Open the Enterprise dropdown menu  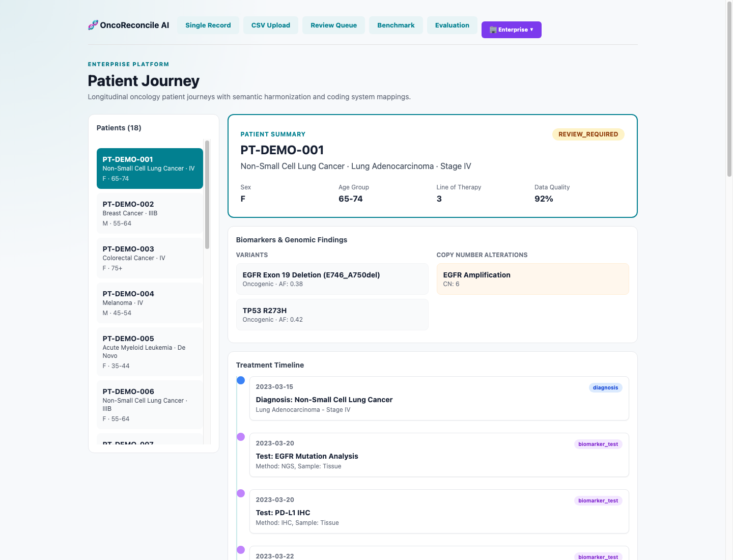pyautogui.click(x=511, y=30)
